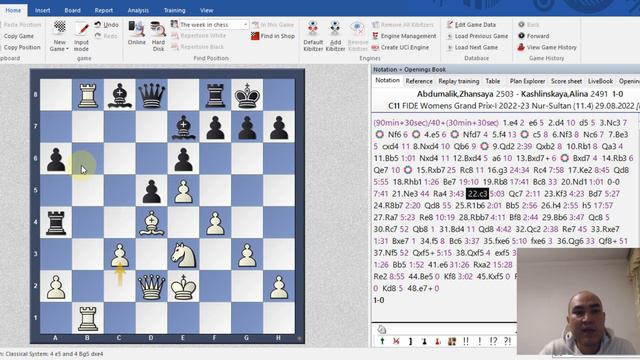Open 'The week in chess' combo box
Image resolution: width=640 pixels, height=360 pixels.
(213, 24)
